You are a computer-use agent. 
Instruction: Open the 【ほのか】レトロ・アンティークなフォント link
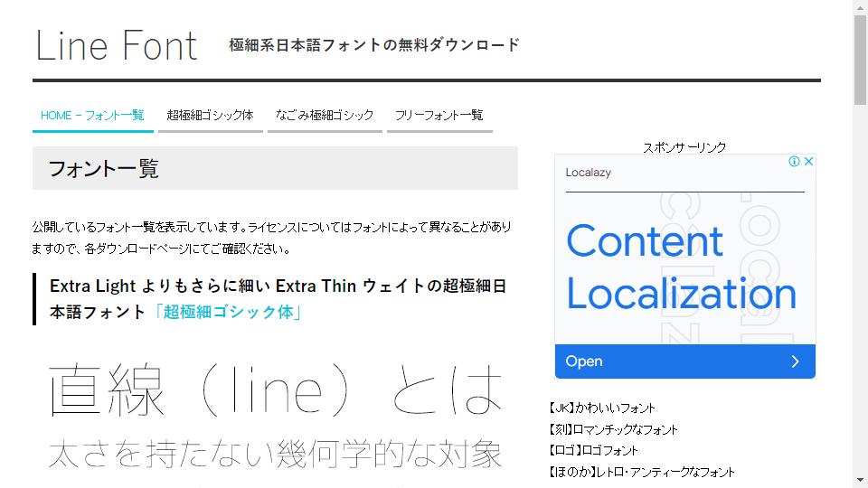pyautogui.click(x=642, y=472)
